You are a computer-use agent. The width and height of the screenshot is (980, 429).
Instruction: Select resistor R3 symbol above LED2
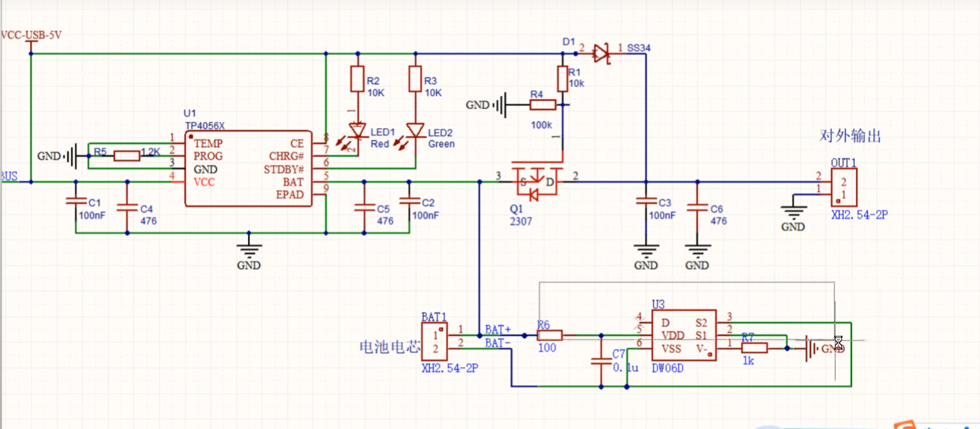click(x=414, y=79)
